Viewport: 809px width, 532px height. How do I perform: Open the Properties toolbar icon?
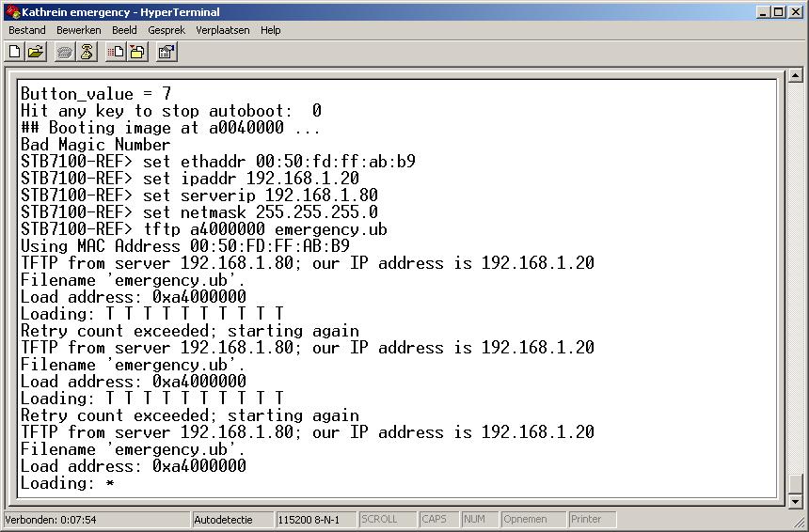167,52
